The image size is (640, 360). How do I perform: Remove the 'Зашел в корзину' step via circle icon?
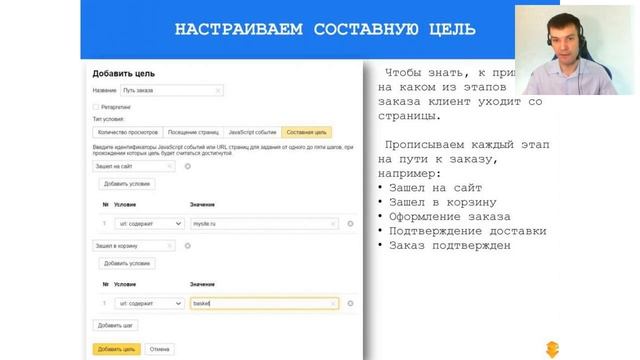tap(188, 246)
